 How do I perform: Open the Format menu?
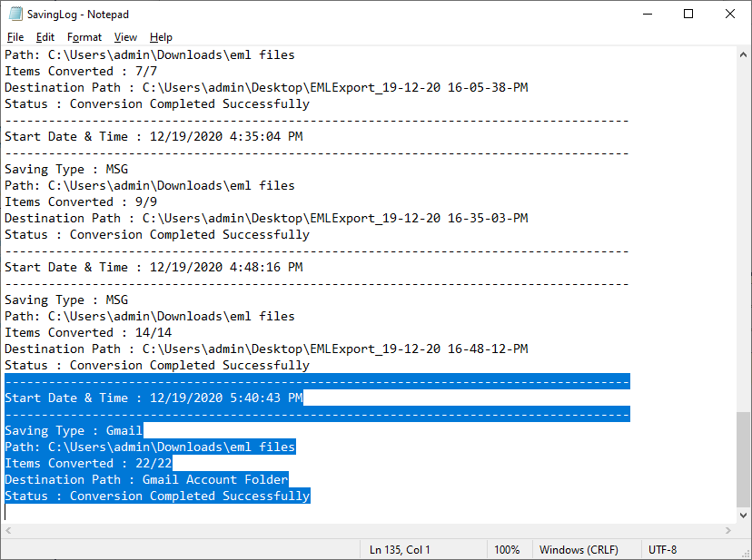coord(84,37)
